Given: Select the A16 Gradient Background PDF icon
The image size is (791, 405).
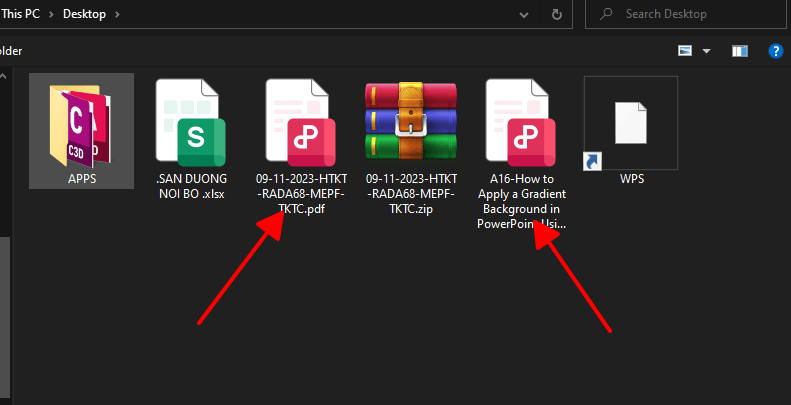Looking at the screenshot, I should 521,123.
